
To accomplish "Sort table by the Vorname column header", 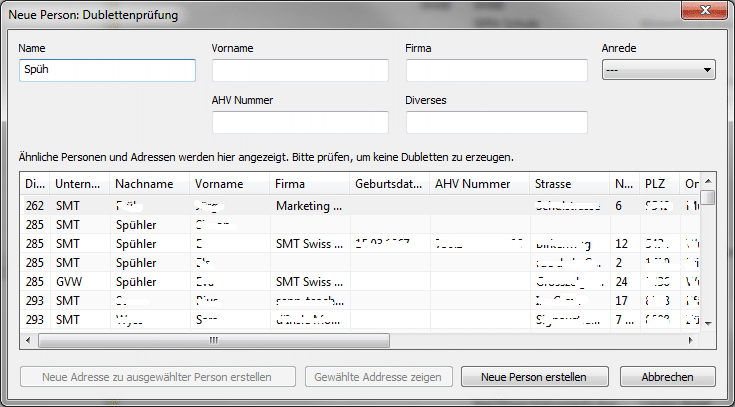I will tap(229, 184).
